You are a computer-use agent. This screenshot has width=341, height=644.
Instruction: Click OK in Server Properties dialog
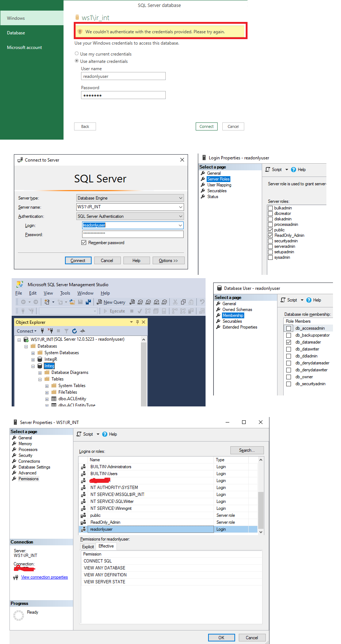(221, 637)
